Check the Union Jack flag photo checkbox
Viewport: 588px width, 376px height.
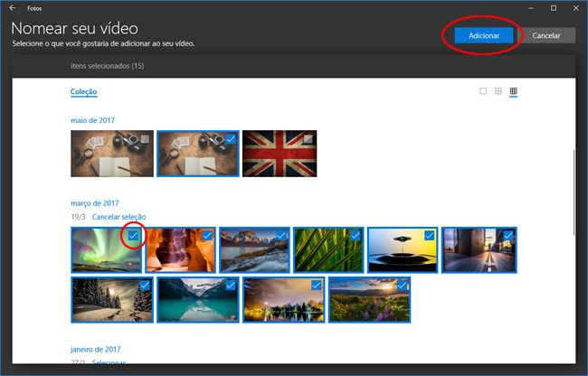click(x=308, y=138)
